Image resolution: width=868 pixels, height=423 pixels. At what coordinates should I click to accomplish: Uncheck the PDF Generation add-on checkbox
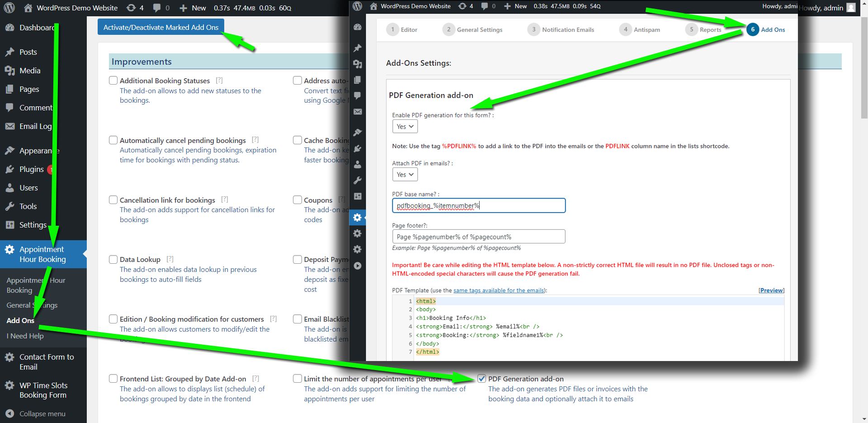[482, 379]
